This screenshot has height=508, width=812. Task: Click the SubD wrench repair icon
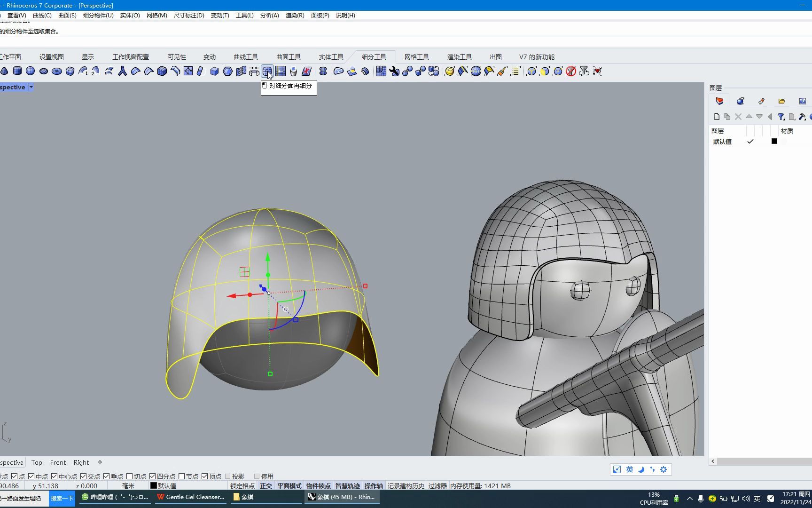pos(394,71)
